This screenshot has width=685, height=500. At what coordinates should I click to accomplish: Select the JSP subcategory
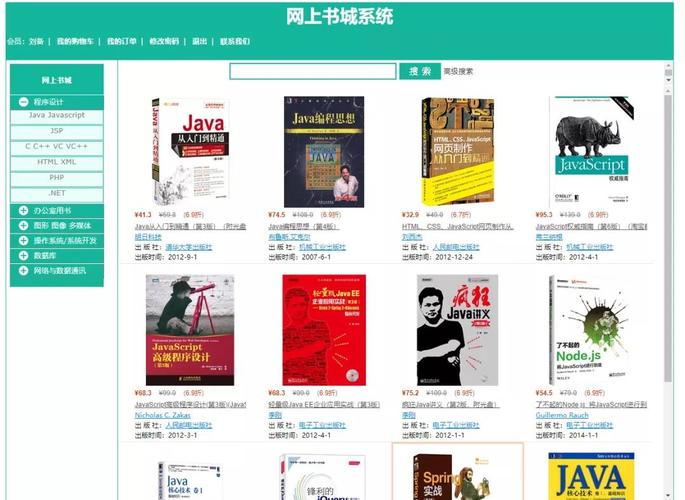[57, 131]
